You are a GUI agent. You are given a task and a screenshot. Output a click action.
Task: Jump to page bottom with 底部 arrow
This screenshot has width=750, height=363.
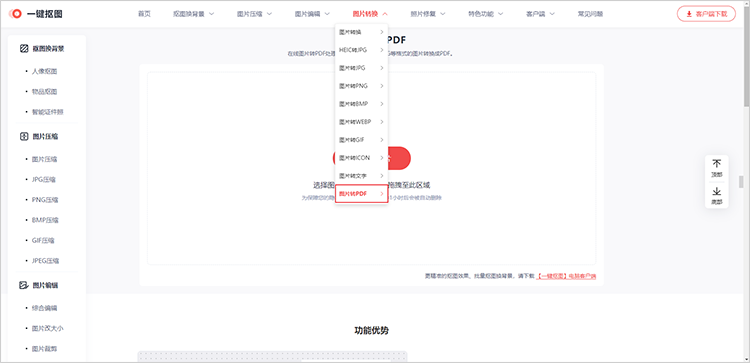(x=717, y=196)
